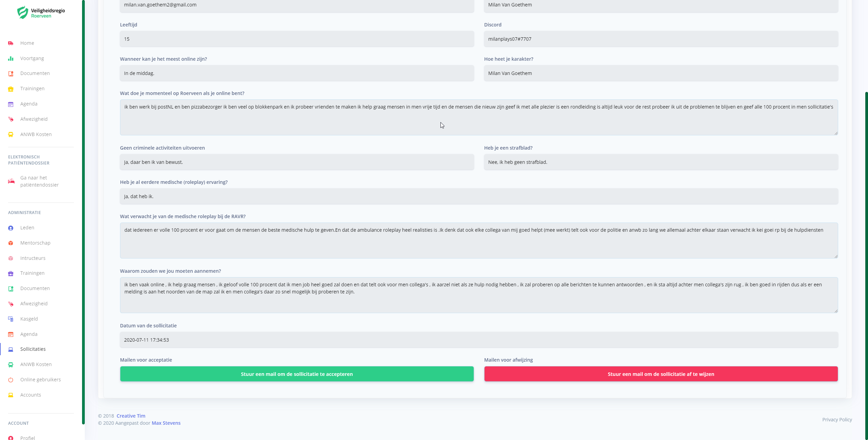Open the Creative Tim footer link
Screen dimensions: 868x440
point(131,416)
